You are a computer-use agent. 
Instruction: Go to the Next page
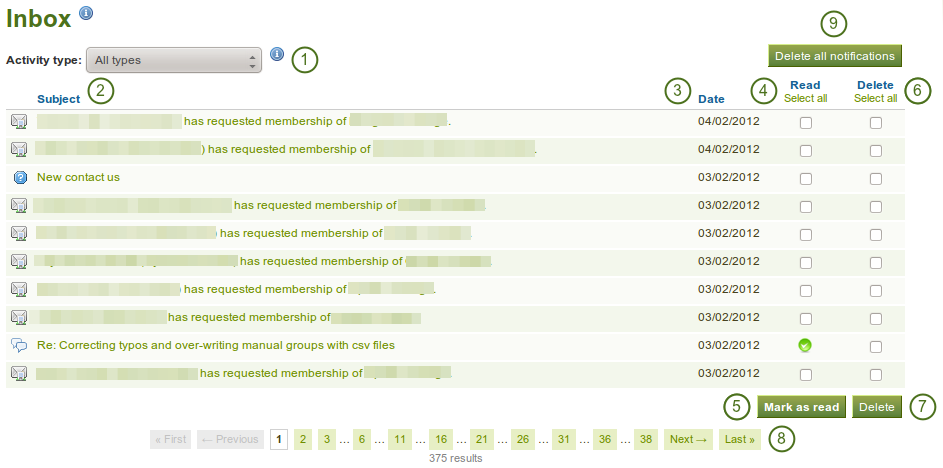(687, 439)
